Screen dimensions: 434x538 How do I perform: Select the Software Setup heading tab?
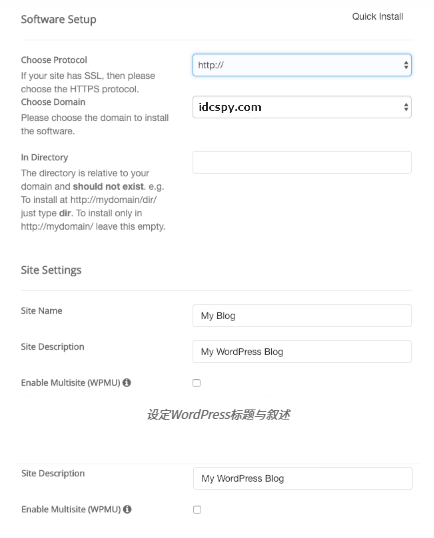click(x=59, y=19)
